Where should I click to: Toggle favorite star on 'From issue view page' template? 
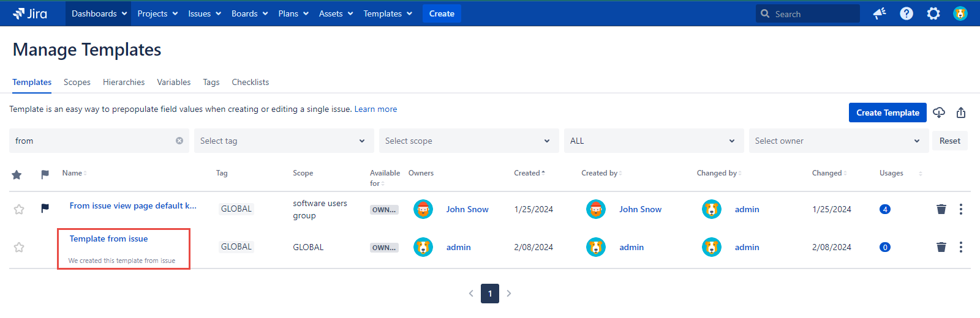[19, 209]
